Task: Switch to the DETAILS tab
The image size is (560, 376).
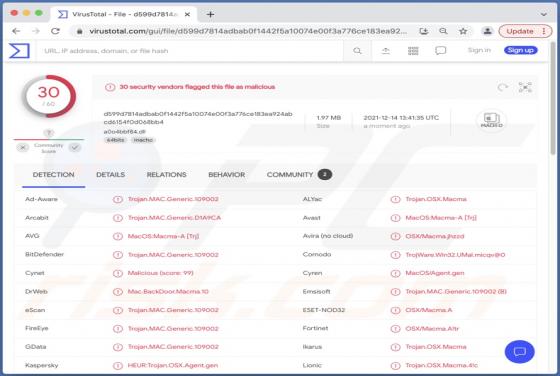Action: pos(110,175)
